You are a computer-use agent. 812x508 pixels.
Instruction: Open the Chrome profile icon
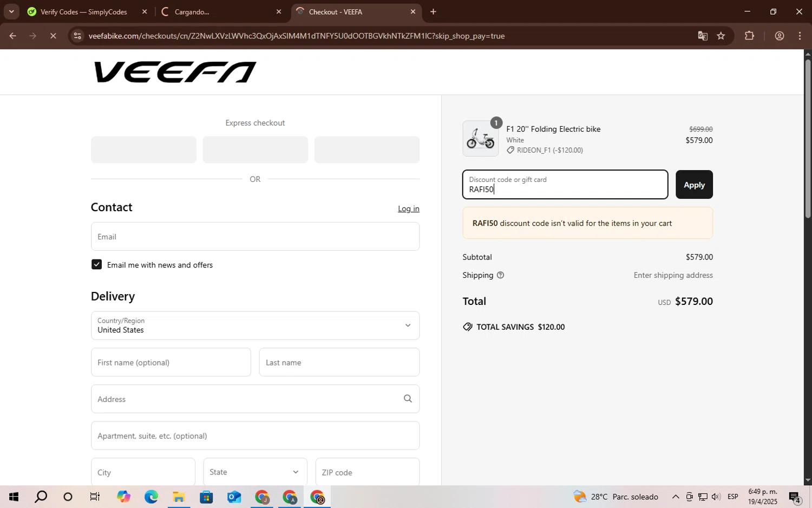click(x=780, y=36)
